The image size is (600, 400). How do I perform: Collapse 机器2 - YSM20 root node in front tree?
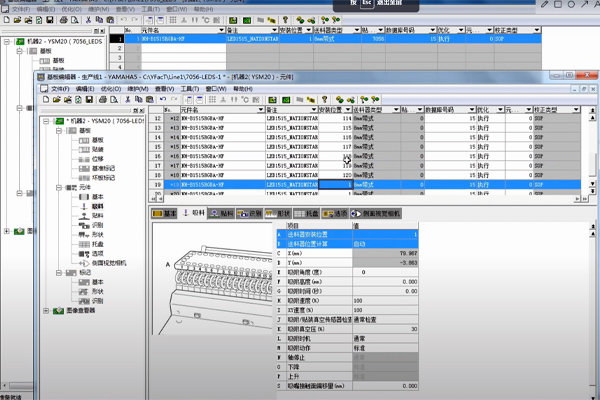coord(46,121)
